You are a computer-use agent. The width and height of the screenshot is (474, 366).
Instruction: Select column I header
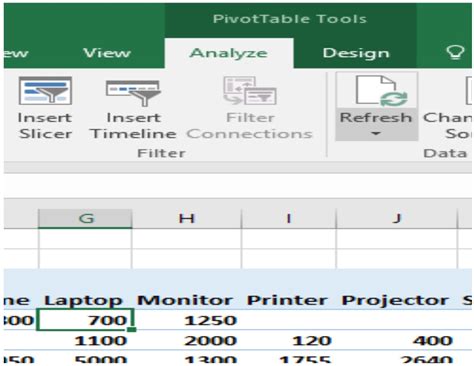[289, 219]
